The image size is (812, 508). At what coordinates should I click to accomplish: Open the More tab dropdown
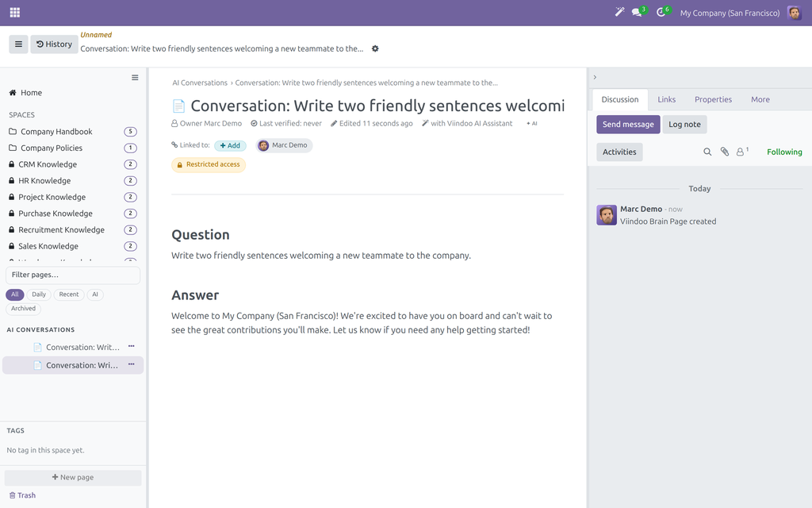[760, 99]
